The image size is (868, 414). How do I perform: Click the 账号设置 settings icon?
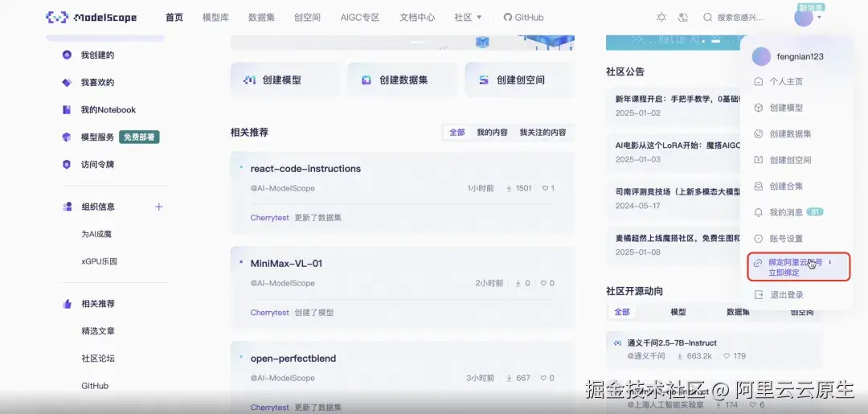[x=759, y=239]
